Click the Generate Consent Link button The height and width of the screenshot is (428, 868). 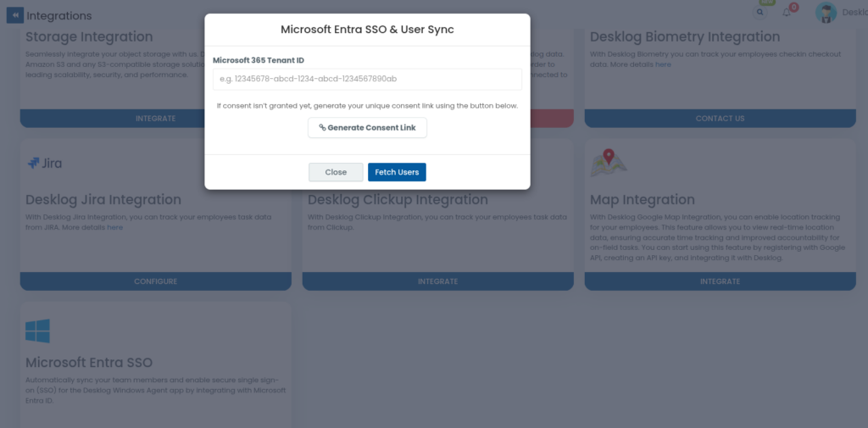click(367, 127)
